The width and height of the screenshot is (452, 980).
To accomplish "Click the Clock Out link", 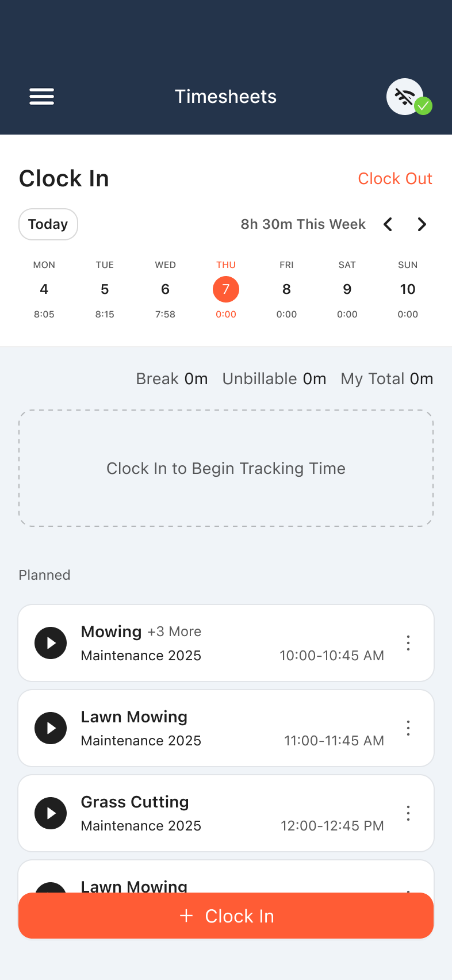I will point(395,179).
